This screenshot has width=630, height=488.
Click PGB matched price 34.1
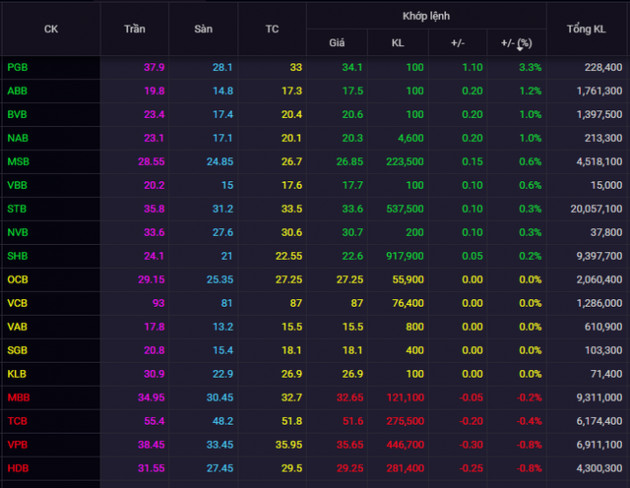point(352,67)
